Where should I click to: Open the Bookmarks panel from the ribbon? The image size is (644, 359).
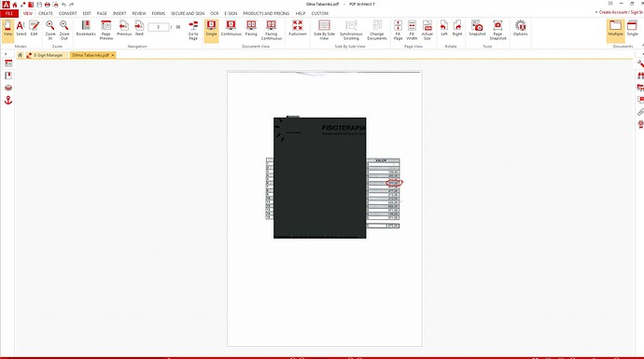(x=86, y=28)
